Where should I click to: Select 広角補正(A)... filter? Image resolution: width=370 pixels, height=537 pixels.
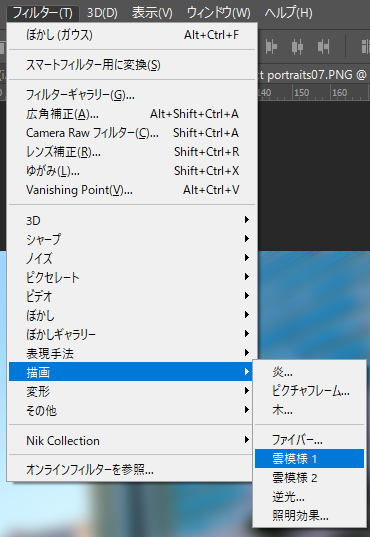click(x=132, y=114)
